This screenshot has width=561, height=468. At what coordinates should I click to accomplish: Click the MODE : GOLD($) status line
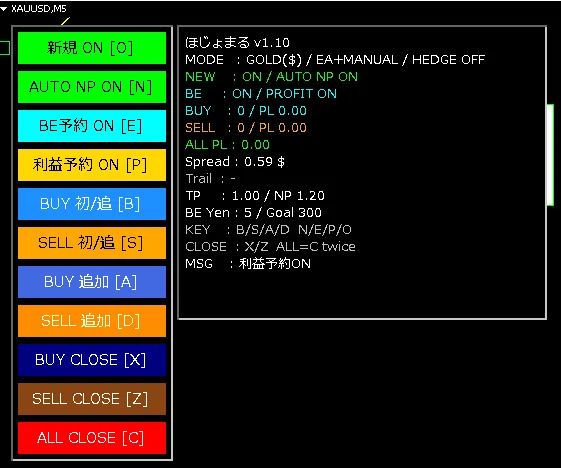coord(335,60)
